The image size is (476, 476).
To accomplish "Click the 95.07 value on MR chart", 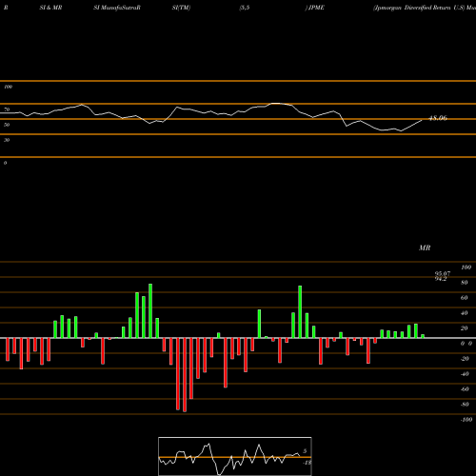I will tap(443, 273).
